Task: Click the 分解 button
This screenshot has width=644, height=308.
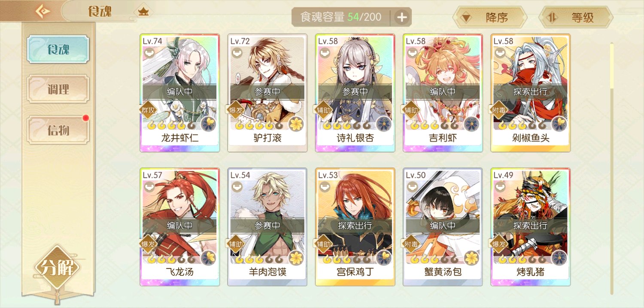Action: (x=58, y=268)
